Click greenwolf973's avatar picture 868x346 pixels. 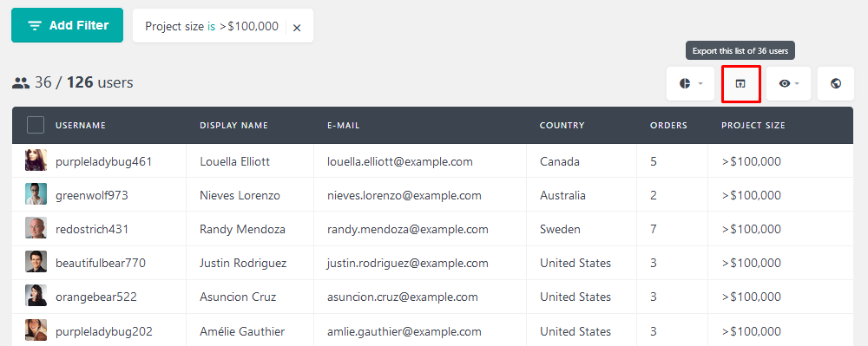(36, 194)
